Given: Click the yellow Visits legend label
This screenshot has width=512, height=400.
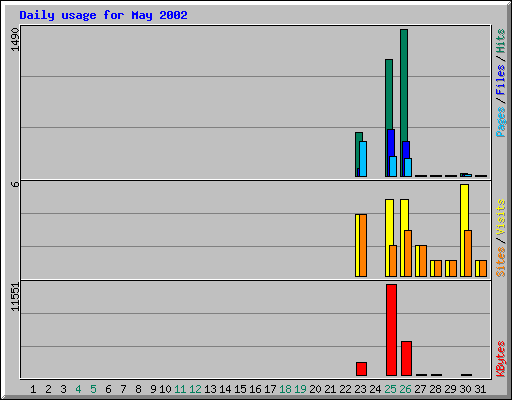Looking at the screenshot, I should [500, 217].
